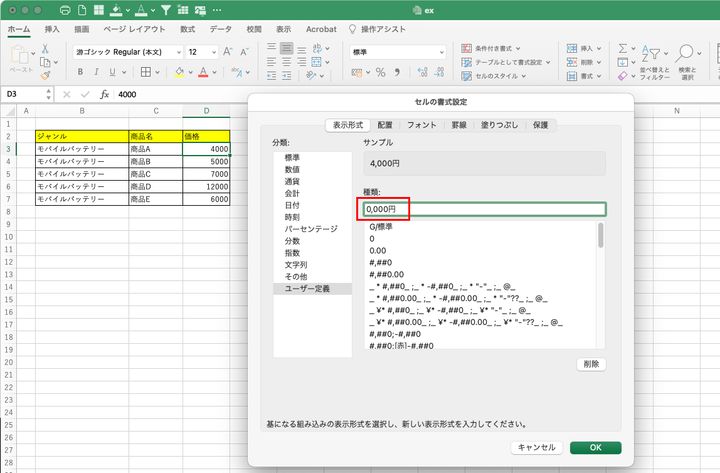The image size is (720, 473).
Task: Expand the 標準 number format dropdown
Action: (x=440, y=51)
